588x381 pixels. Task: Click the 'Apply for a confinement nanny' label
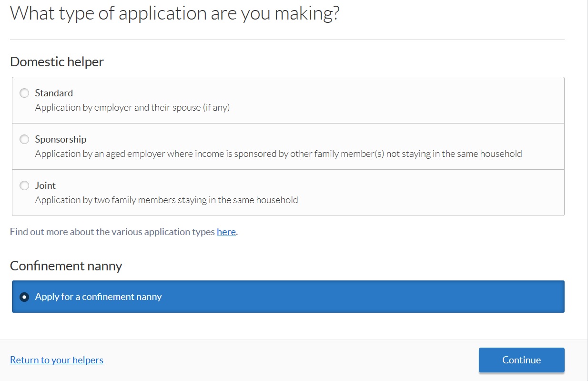click(98, 297)
